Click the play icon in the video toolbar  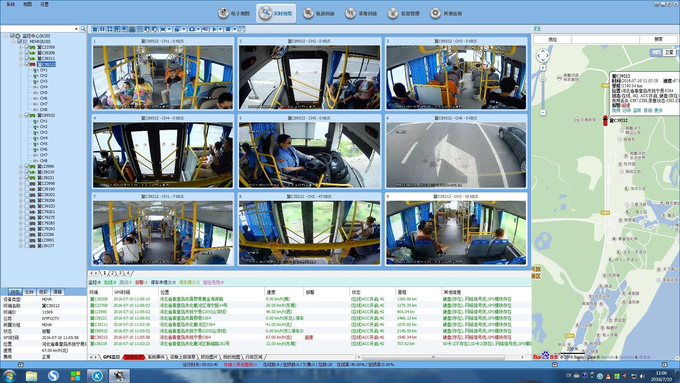pyautogui.click(x=214, y=29)
